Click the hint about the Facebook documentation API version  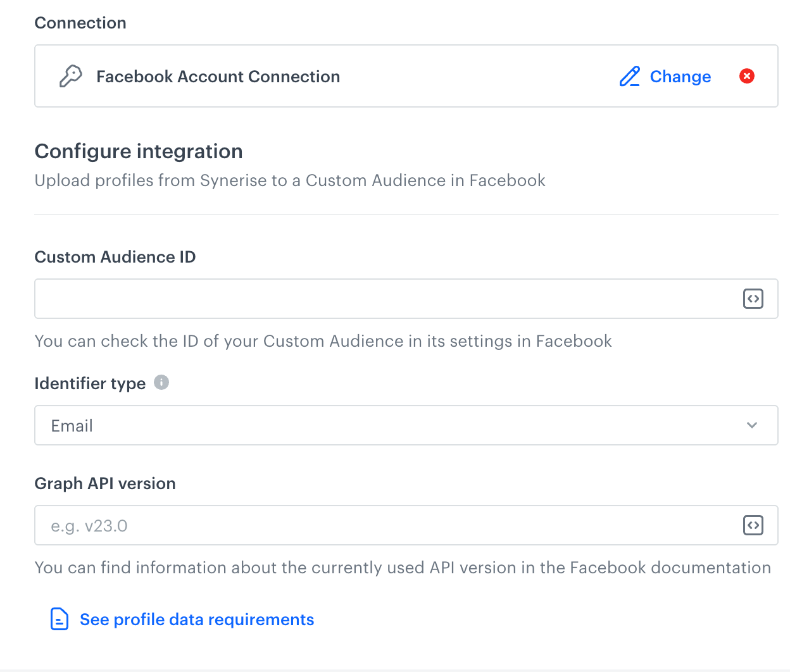[x=403, y=568]
